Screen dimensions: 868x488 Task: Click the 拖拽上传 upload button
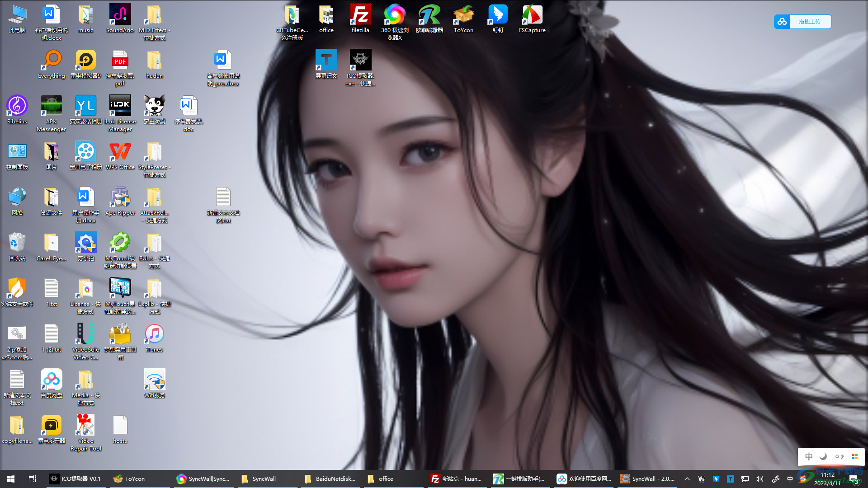(809, 22)
